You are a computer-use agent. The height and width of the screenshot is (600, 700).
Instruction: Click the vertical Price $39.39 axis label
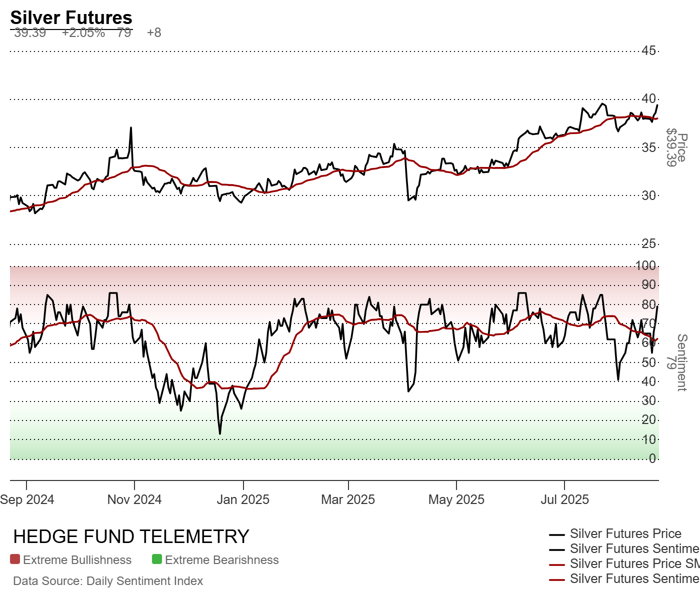(x=676, y=147)
